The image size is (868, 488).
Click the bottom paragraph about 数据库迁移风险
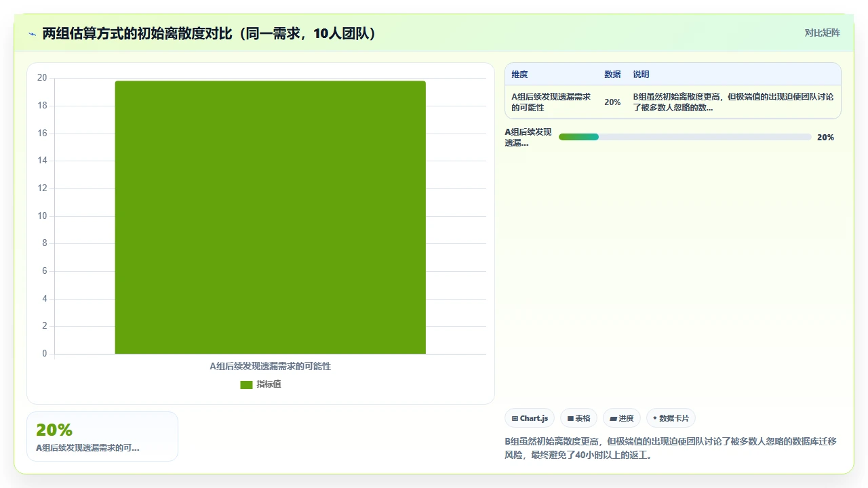coord(671,448)
